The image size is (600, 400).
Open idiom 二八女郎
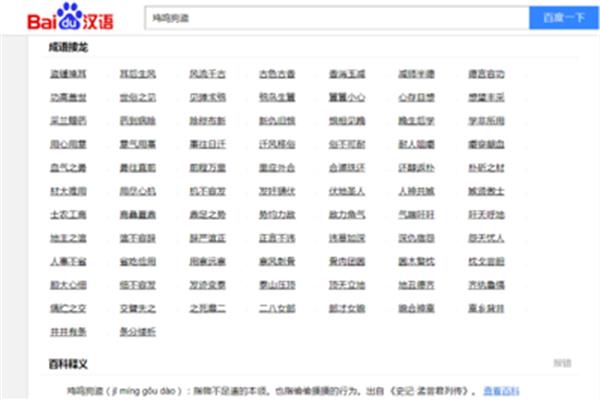point(277,308)
